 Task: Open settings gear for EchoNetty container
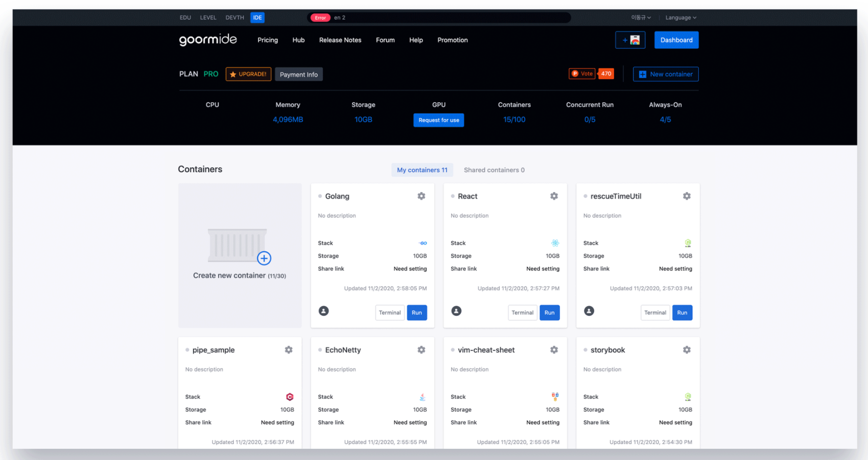tap(421, 350)
